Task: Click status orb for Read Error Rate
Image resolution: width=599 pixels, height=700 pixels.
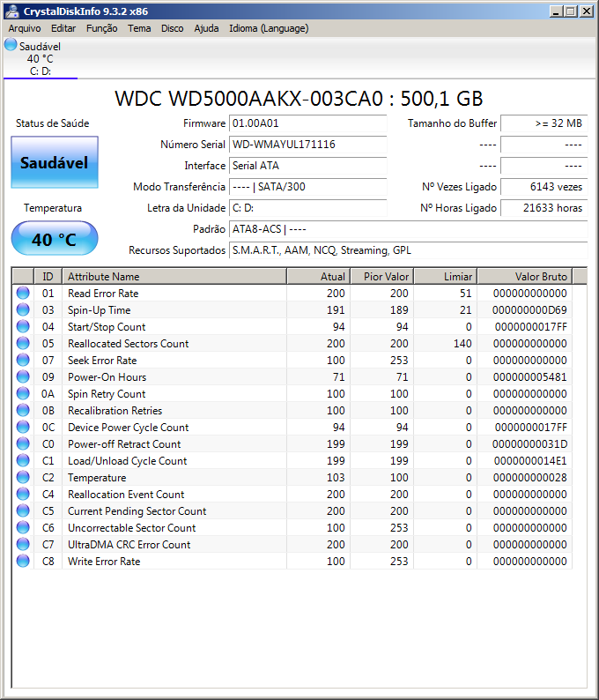Action: tap(23, 293)
